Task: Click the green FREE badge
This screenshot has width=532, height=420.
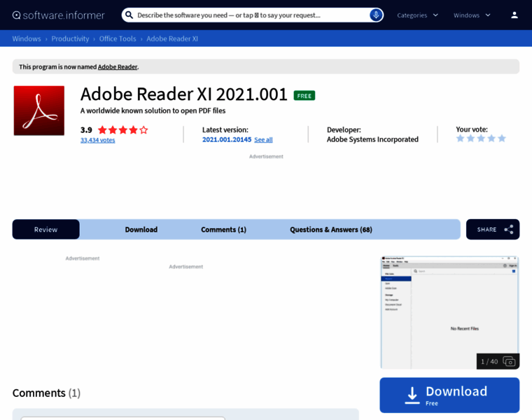Action: [x=304, y=95]
